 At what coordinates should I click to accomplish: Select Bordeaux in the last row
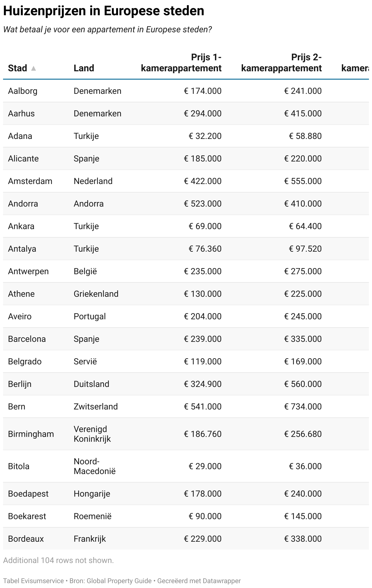[x=26, y=539]
